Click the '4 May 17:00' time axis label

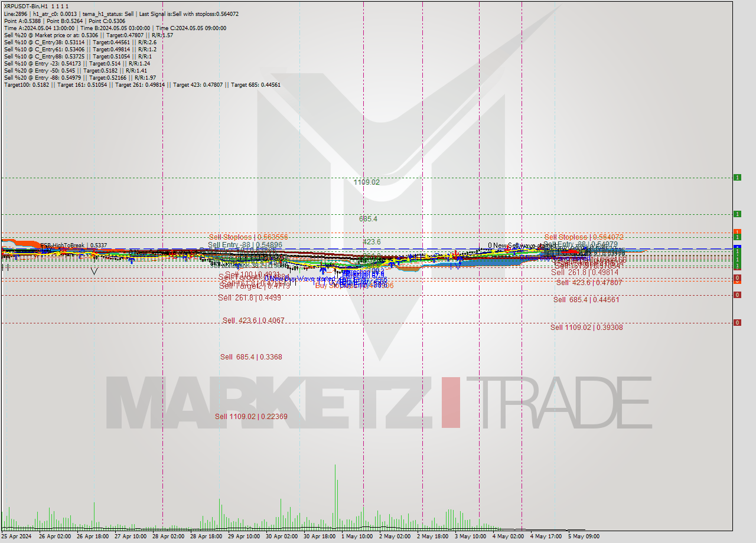pyautogui.click(x=546, y=537)
